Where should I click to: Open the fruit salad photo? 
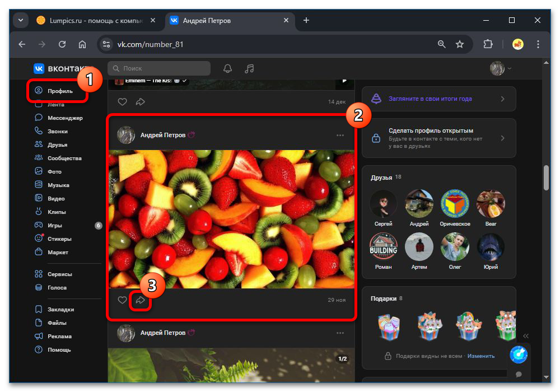pyautogui.click(x=231, y=219)
